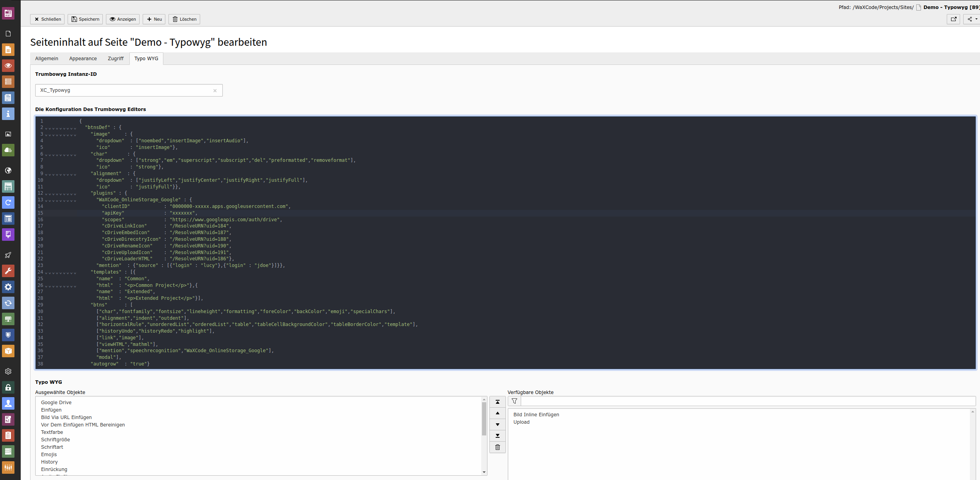Fold the WaXCode_OnlineStorage_Google block at line 13
Viewport: 980px width, 480px height.
pos(61,200)
